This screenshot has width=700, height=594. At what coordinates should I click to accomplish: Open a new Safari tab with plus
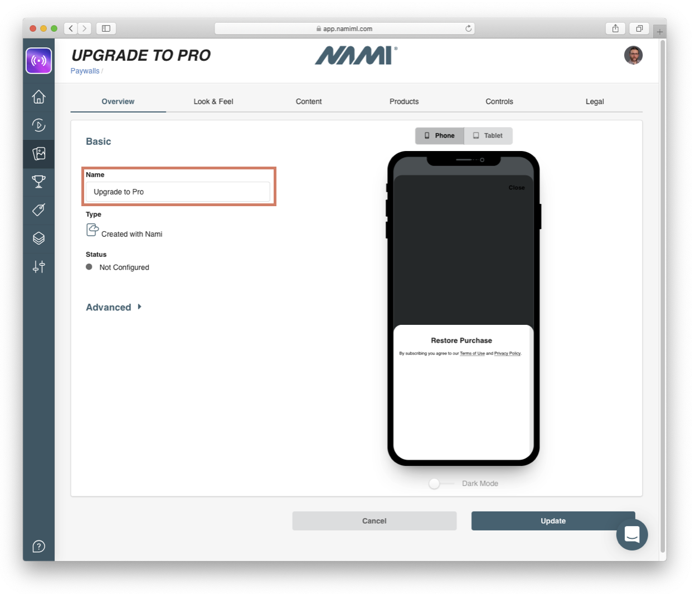pyautogui.click(x=660, y=32)
